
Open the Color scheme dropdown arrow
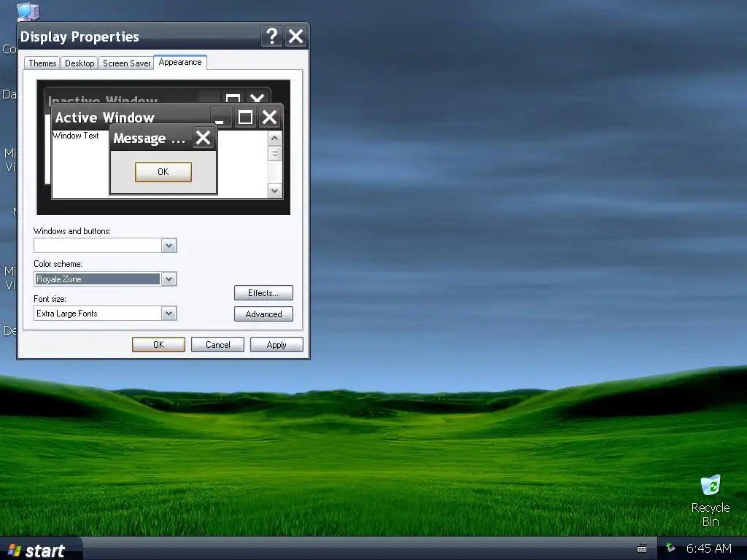click(x=169, y=279)
